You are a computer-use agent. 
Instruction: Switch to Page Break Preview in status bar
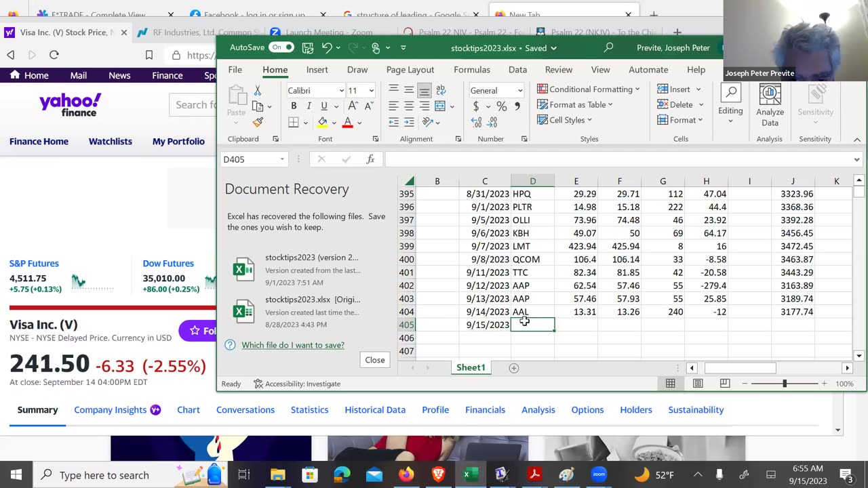tap(725, 384)
